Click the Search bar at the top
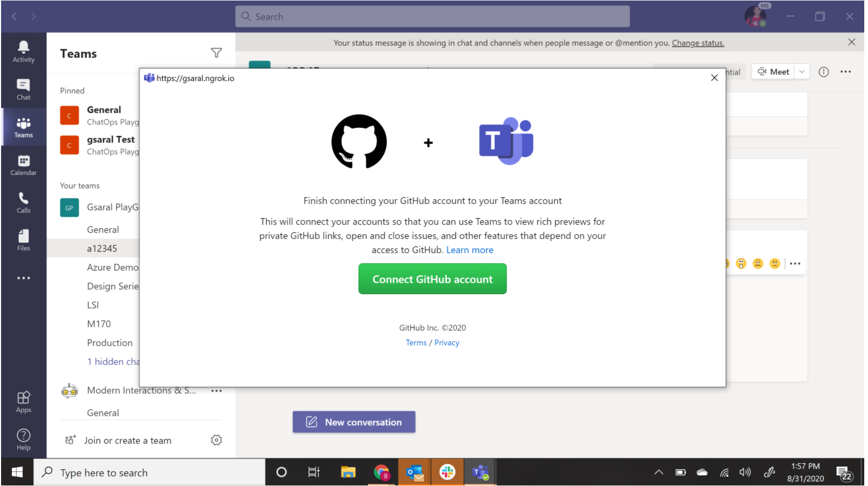Viewport: 868px width, 486px height. click(x=432, y=16)
